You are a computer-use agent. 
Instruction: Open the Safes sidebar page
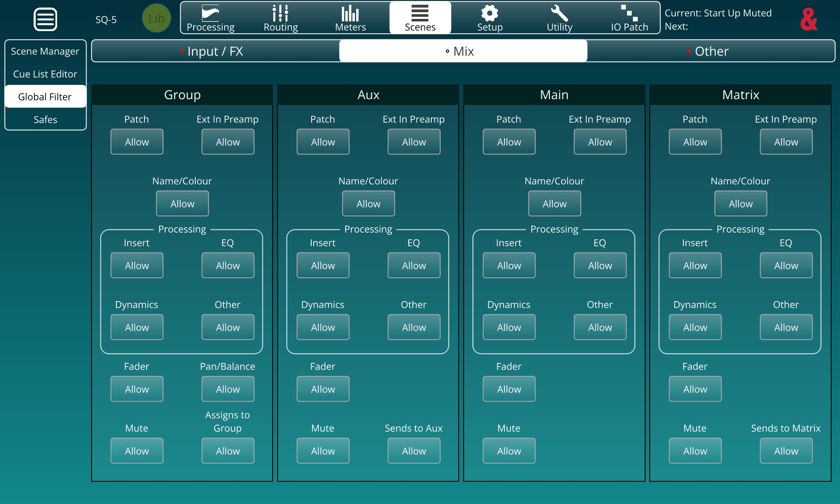[45, 120]
